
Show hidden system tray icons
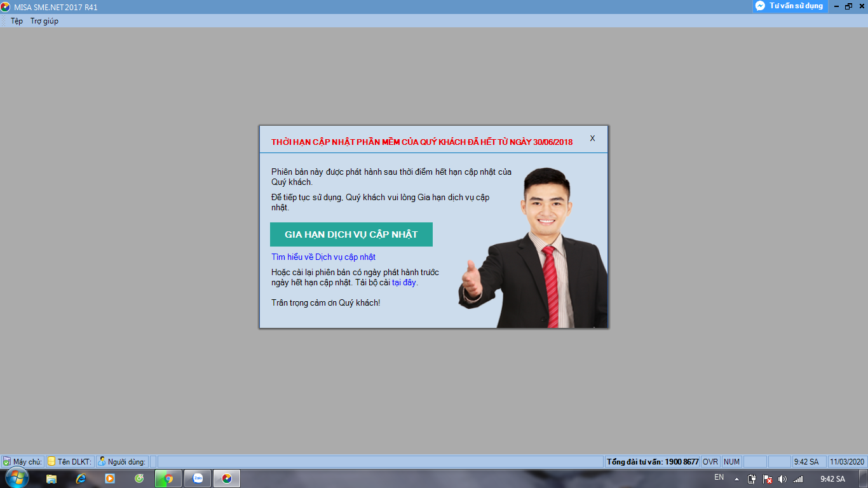(736, 479)
